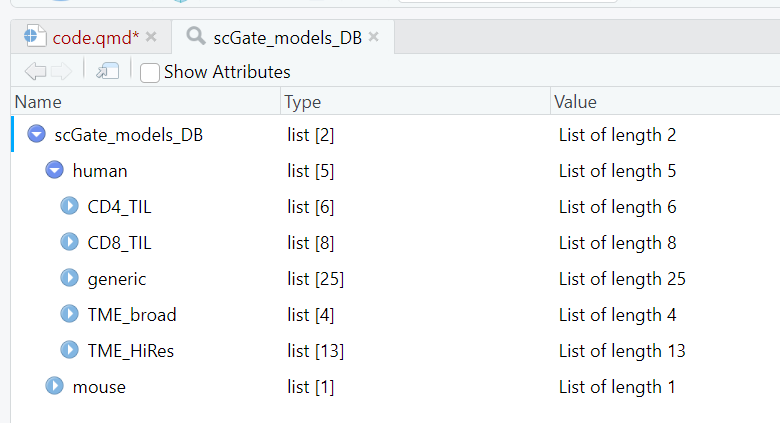Enable the Show Attributes checkbox
Screen dimensions: 780x423
click(150, 72)
